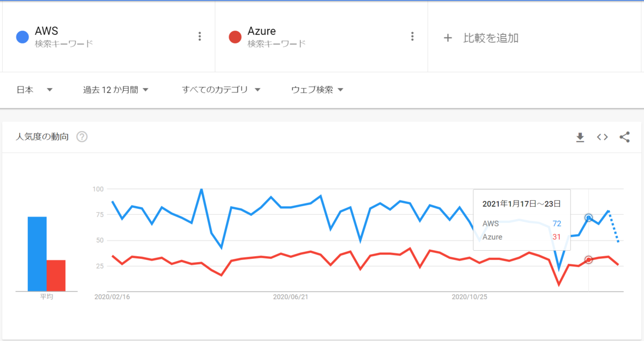This screenshot has width=644, height=341.
Task: Click the red Azure average bar
Action: pos(56,275)
